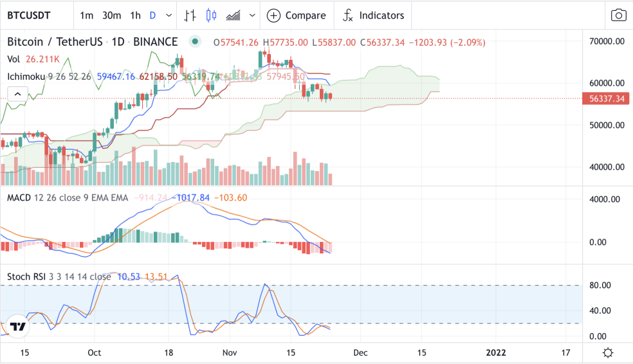Click the open value O57541.26
633x364 pixels.
click(x=235, y=42)
